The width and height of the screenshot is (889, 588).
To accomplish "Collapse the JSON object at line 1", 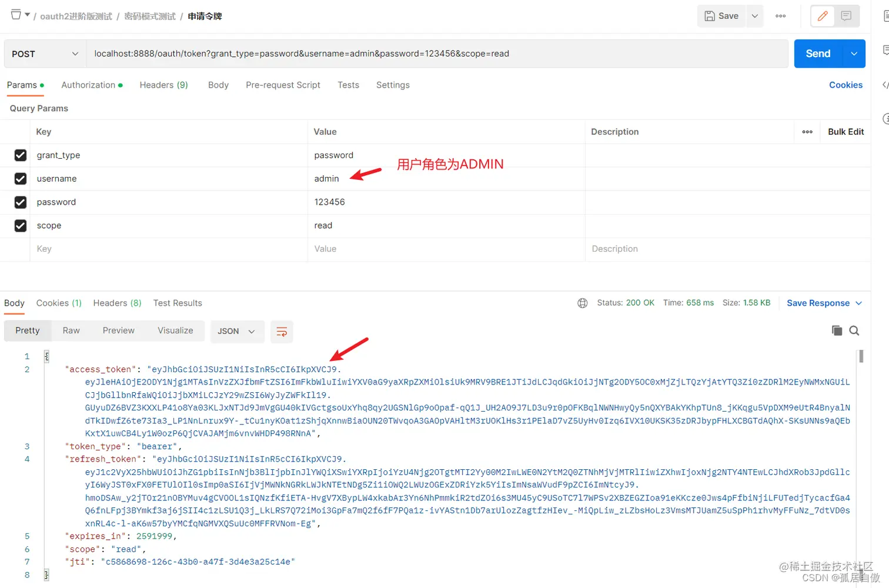I will [x=46, y=356].
